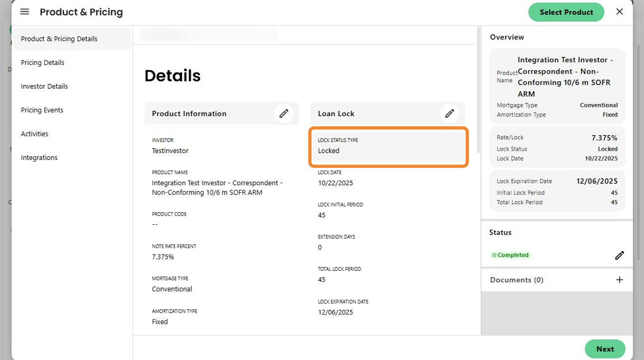The image size is (644, 360).
Task: Edit the Completed status pencil icon
Action: point(619,255)
